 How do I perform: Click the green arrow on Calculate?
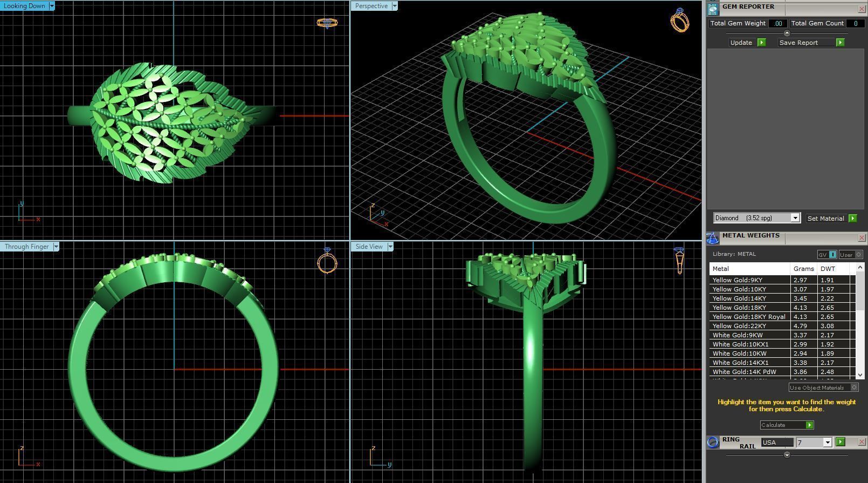809,425
